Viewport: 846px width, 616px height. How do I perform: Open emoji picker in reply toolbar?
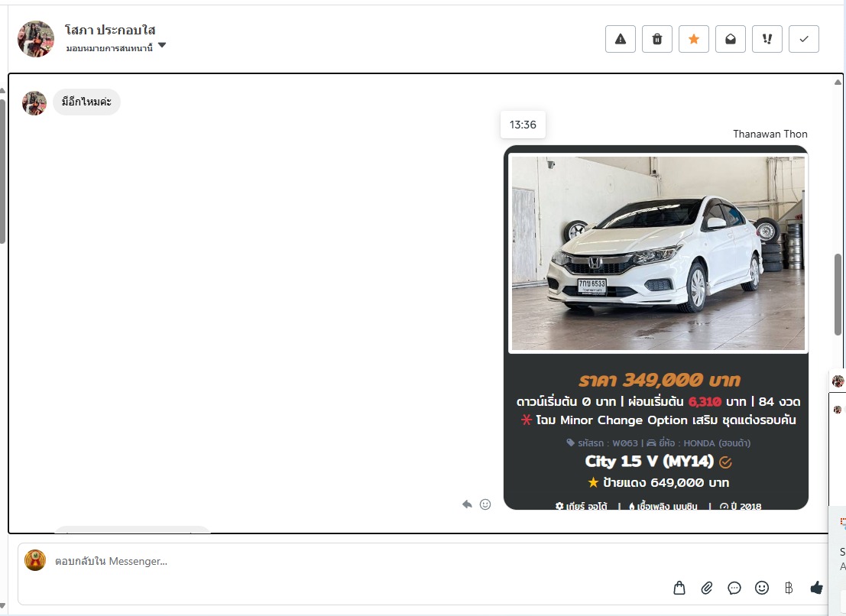tap(762, 588)
